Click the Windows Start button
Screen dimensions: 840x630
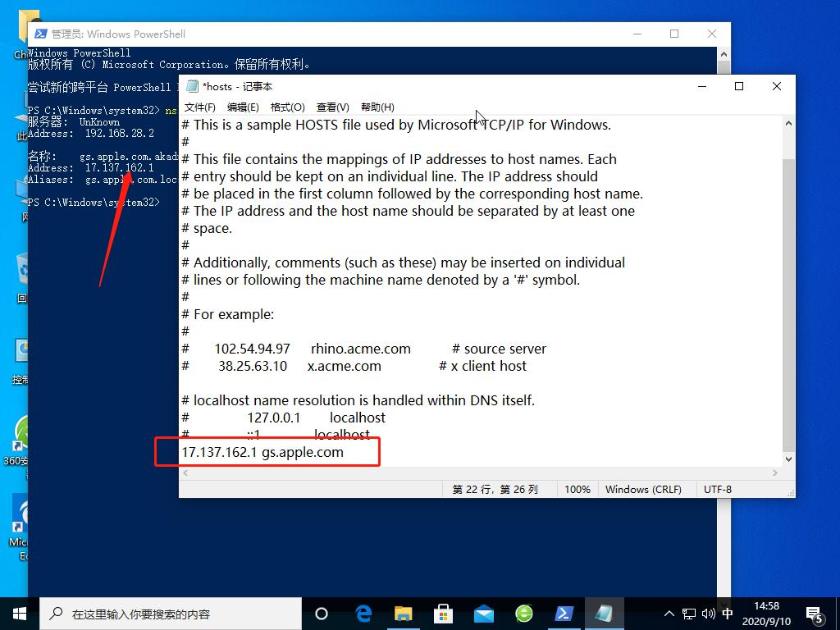tap(20, 614)
